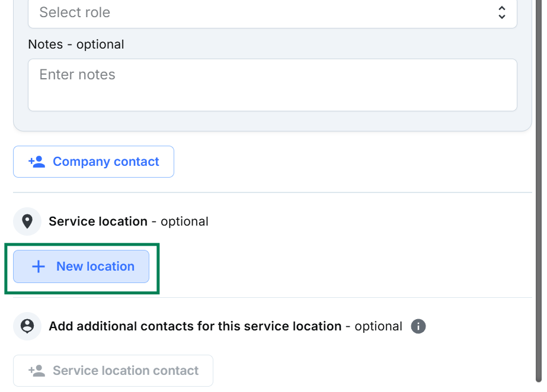Click the up-down arrows on the role selector

(x=501, y=12)
